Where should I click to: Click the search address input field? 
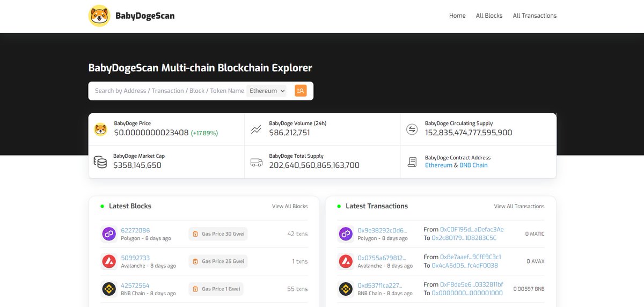169,91
